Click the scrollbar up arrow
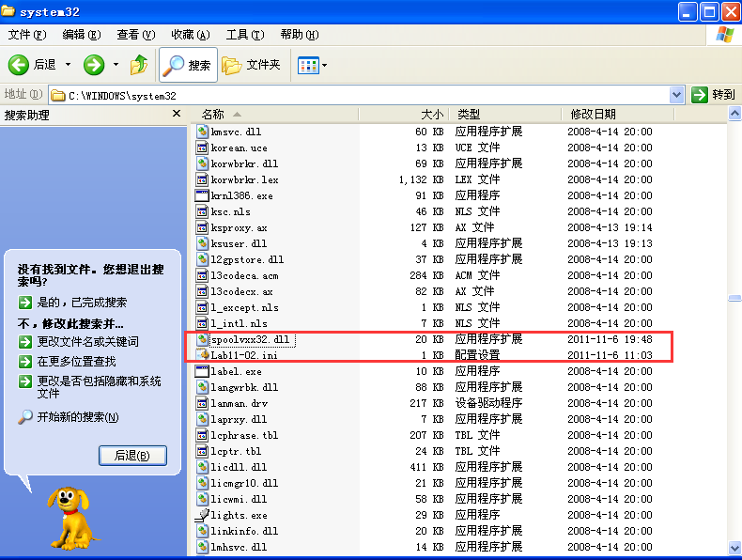This screenshot has width=742, height=560. pos(734,114)
